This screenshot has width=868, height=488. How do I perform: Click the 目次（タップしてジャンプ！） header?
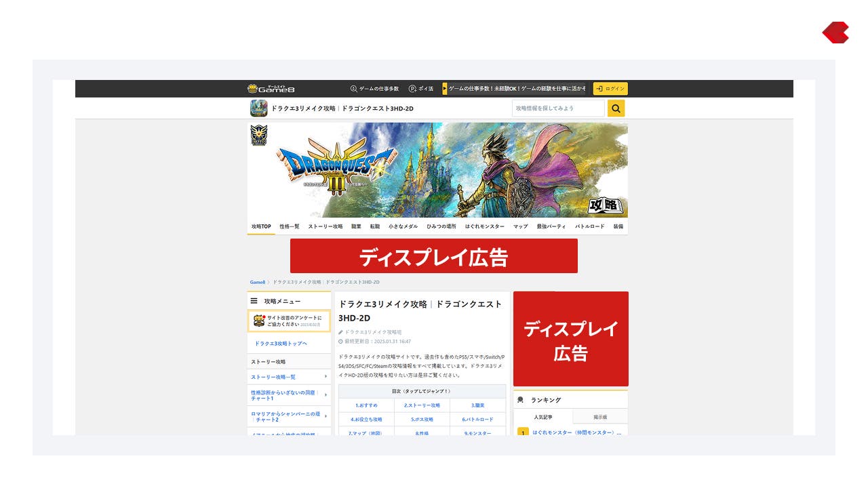click(422, 391)
